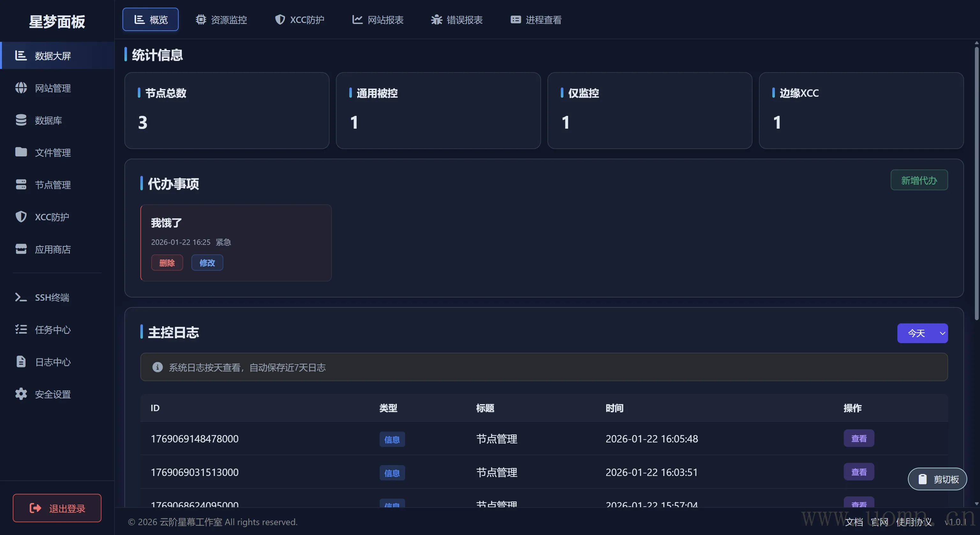Click the globe icon for 网站管理
The image size is (980, 535).
tap(21, 88)
